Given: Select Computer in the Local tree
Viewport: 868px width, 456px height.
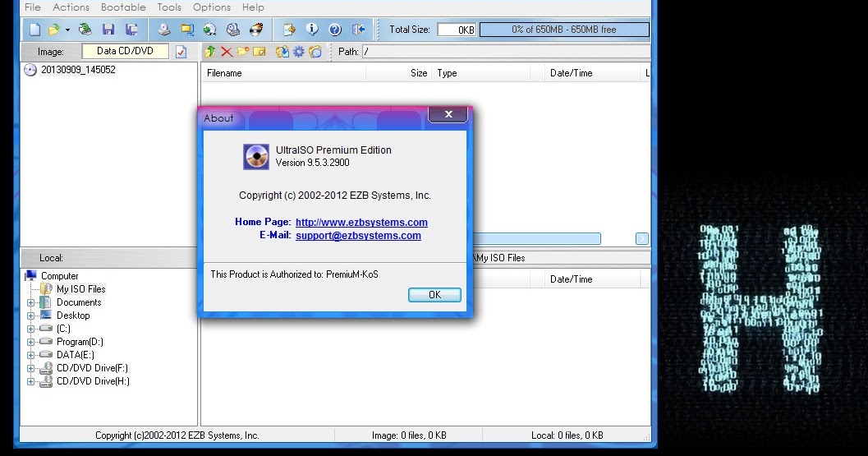Looking at the screenshot, I should click(x=59, y=276).
